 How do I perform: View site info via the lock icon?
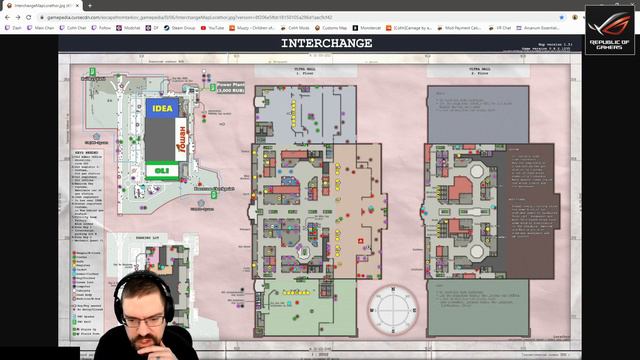(41, 18)
